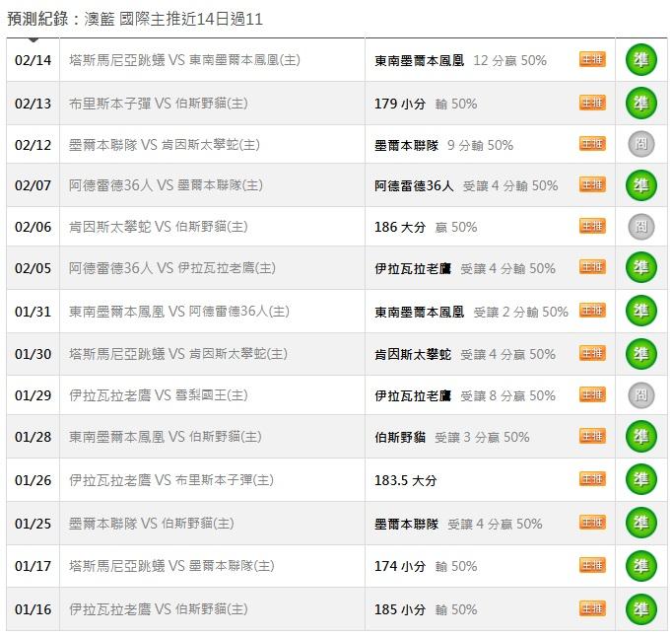Click the matchup 東南墨爾本鳳凰 VS 阿德雷德36人(主)
Viewport: 672px width, 636px height.
click(179, 312)
